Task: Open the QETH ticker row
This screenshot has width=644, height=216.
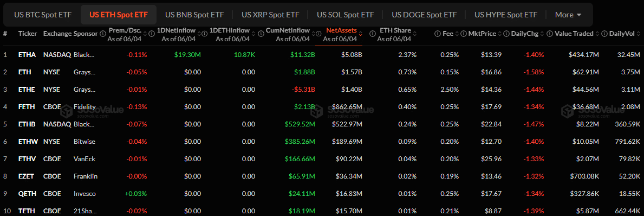Action: [x=27, y=194]
